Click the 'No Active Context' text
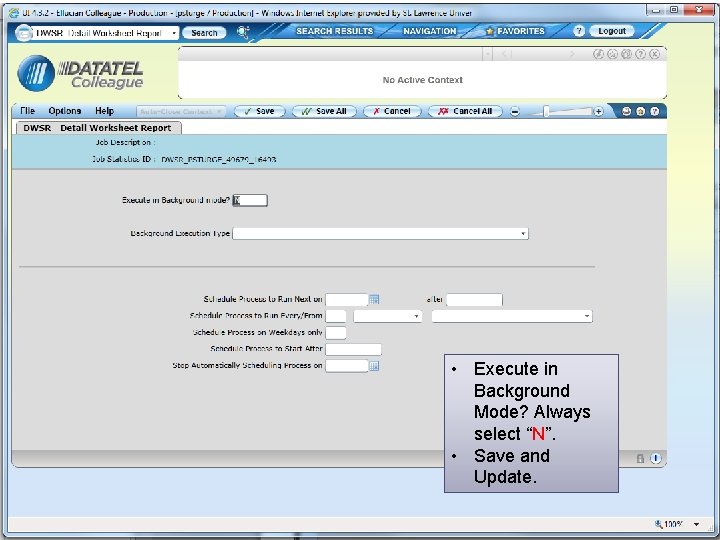The width and height of the screenshot is (720, 540). click(423, 80)
